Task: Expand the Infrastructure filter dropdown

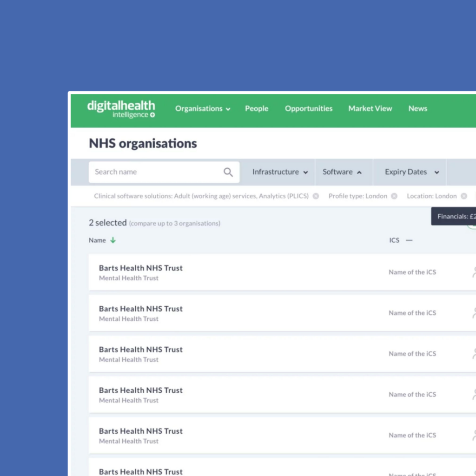Action: click(x=280, y=172)
